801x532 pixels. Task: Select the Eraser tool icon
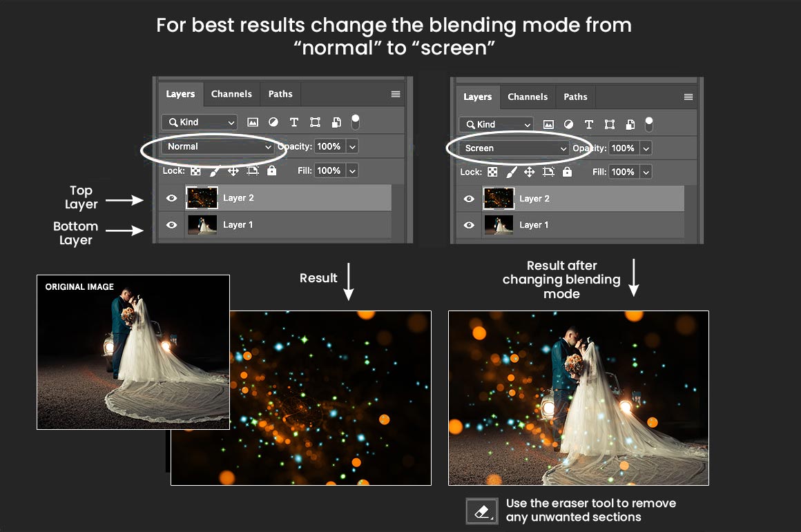coord(481,511)
